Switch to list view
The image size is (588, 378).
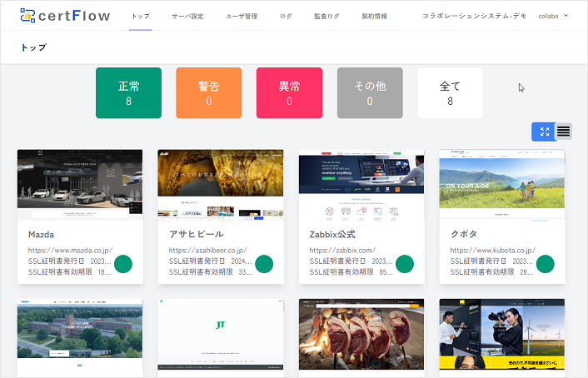point(563,132)
